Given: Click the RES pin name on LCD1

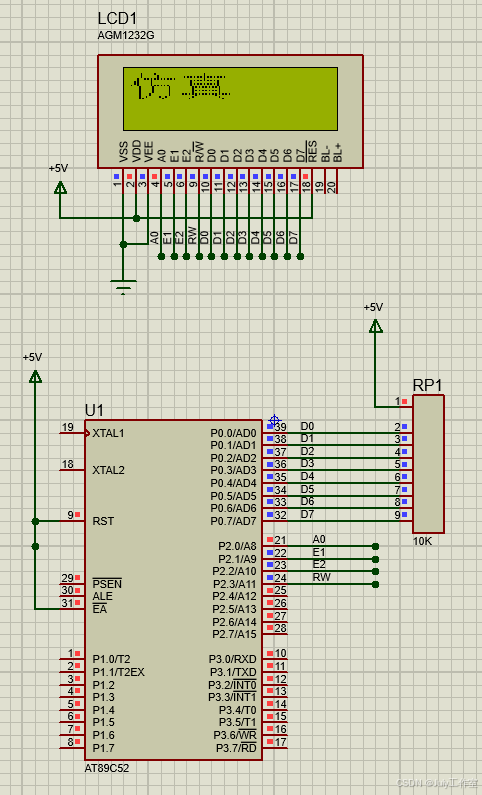Looking at the screenshot, I should point(312,152).
